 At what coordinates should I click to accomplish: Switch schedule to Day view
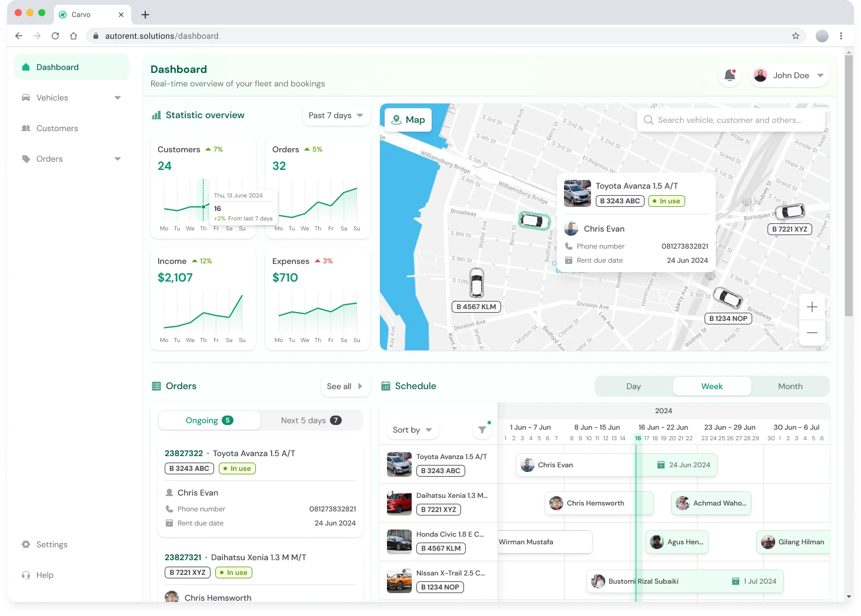click(x=633, y=386)
